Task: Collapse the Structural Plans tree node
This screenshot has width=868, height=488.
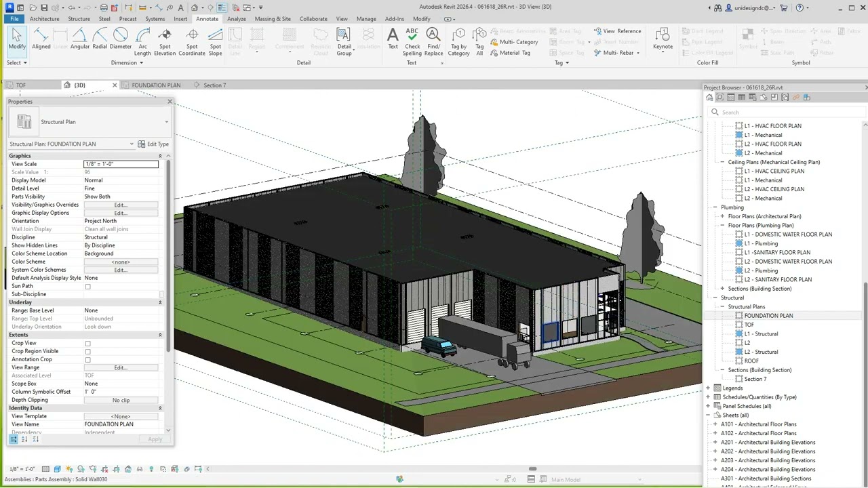Action: click(722, 307)
